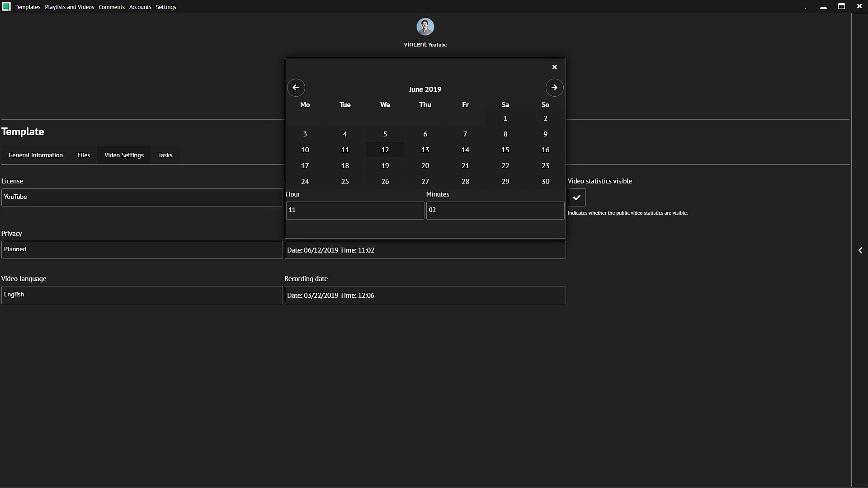
Task: Switch to the Tasks tab
Action: [x=165, y=155]
